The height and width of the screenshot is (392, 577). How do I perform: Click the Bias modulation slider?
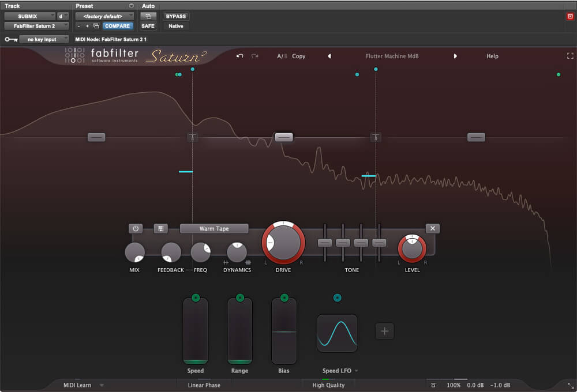(284, 331)
